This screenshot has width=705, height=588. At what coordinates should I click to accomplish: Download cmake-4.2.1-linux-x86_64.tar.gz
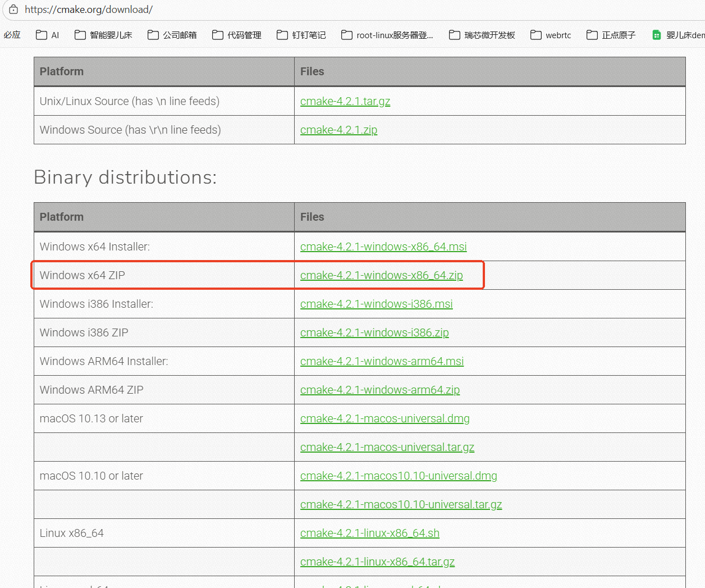click(x=377, y=562)
